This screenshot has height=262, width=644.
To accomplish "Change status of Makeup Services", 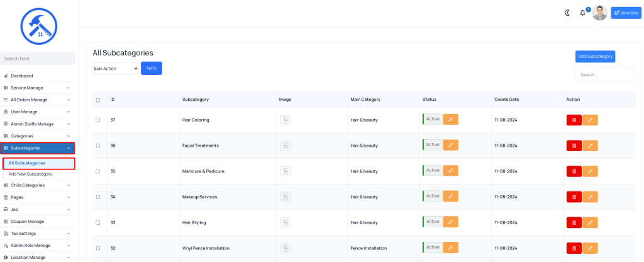I will pos(450,196).
